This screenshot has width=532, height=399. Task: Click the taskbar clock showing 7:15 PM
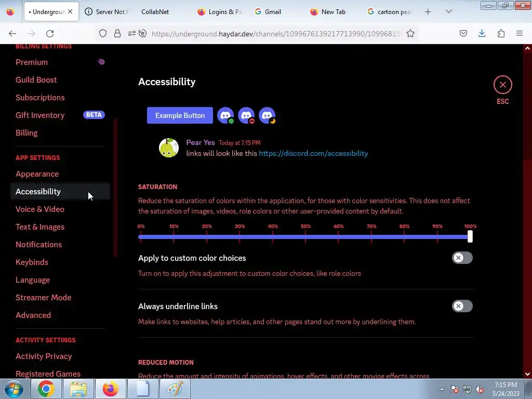[x=506, y=389]
